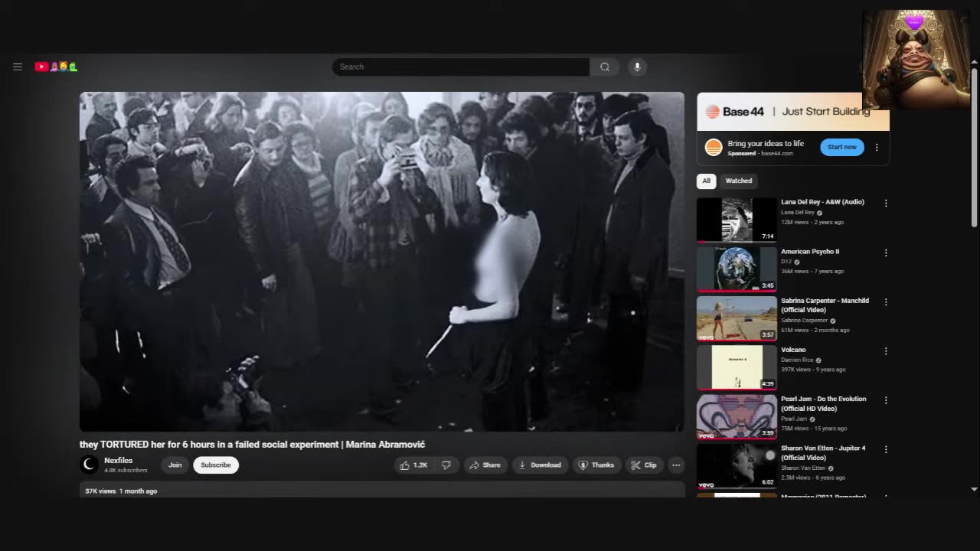Focus the Search input field
The width and height of the screenshot is (980, 551).
[x=461, y=67]
